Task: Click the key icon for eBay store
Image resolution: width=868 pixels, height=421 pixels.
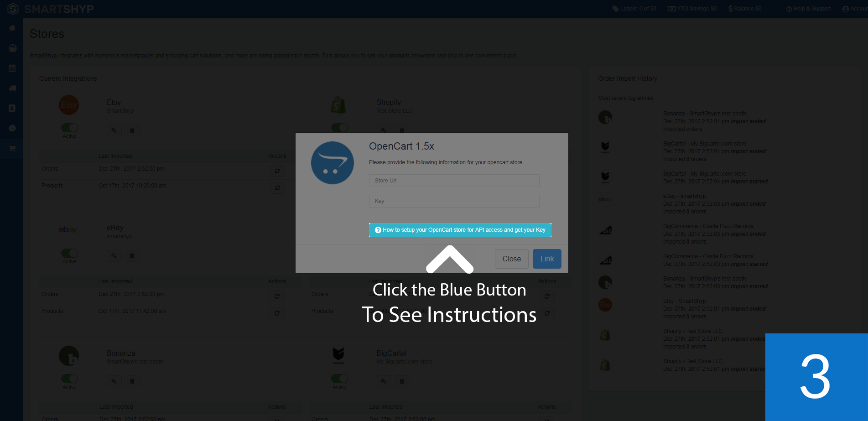Action: (114, 256)
